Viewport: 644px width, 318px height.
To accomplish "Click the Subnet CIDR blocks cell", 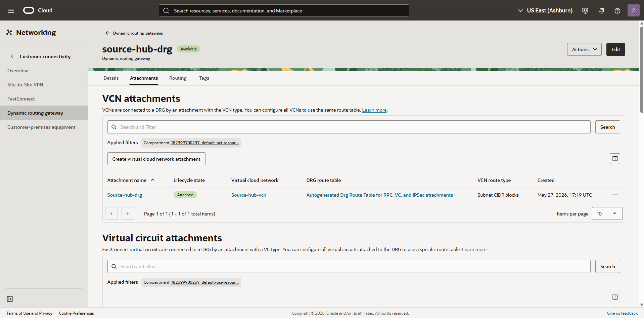I will [498, 195].
